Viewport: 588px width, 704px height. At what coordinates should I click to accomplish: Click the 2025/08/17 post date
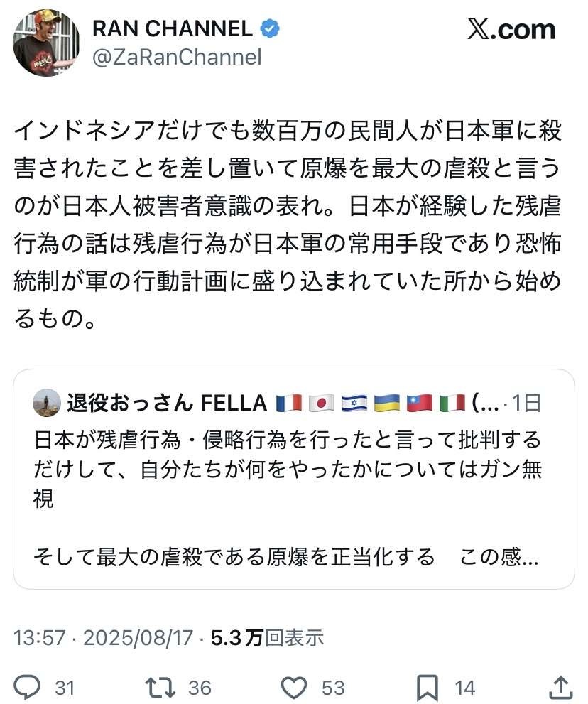[x=138, y=637]
